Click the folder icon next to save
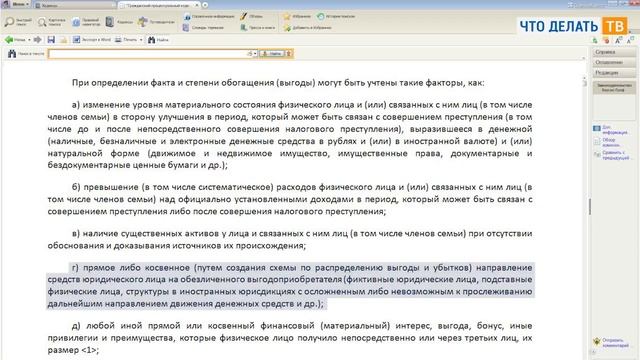The image size is (640, 360). [63, 40]
